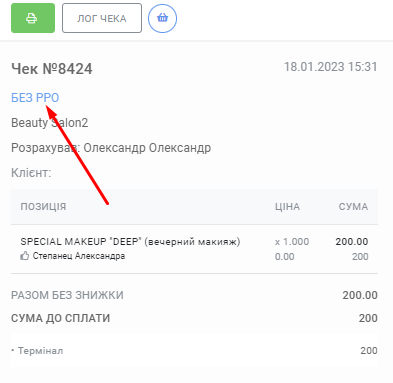393x383 pixels.
Task: Click the master name Степанец Александра
Action: pyautogui.click(x=79, y=256)
